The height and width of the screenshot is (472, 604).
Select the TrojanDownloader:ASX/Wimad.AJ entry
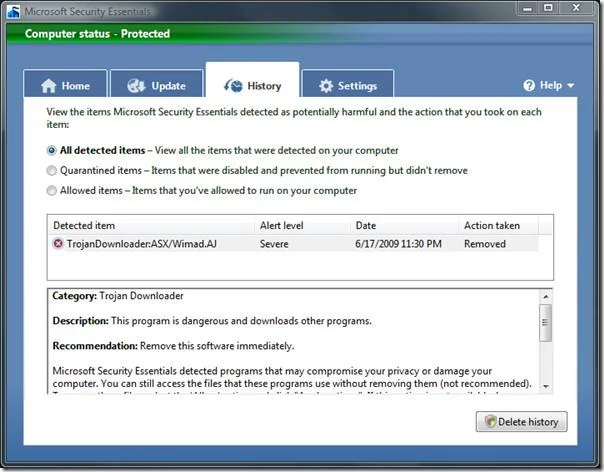coord(141,244)
